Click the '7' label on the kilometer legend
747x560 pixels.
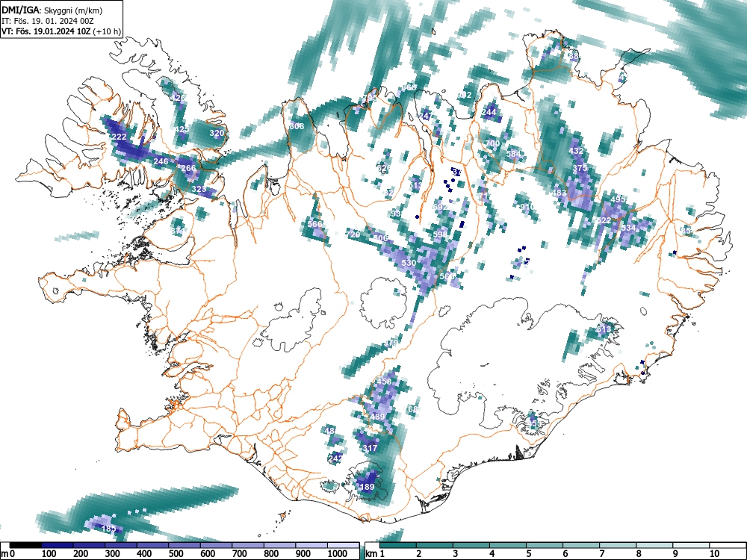pos(601,554)
